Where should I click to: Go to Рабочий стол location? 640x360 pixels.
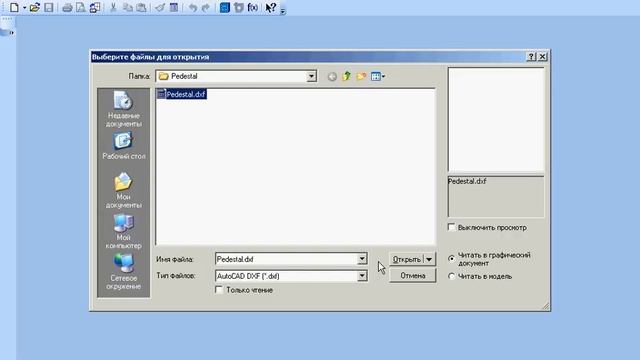click(x=124, y=146)
